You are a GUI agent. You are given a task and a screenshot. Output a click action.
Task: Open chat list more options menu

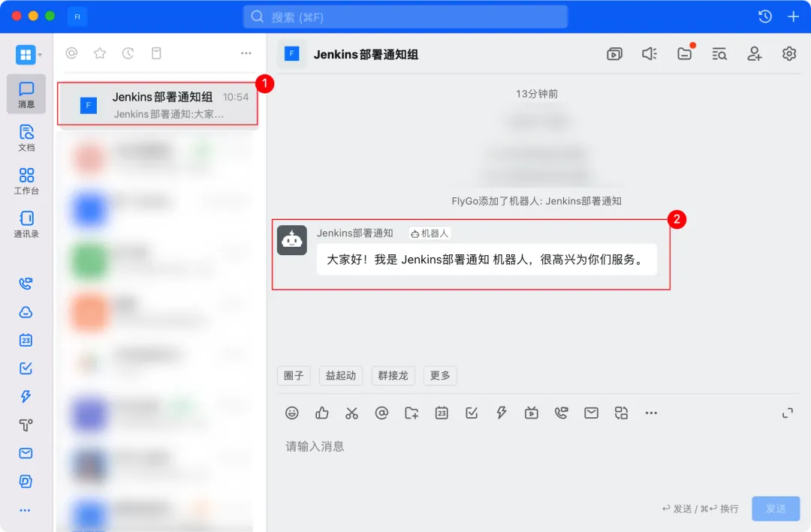click(246, 53)
